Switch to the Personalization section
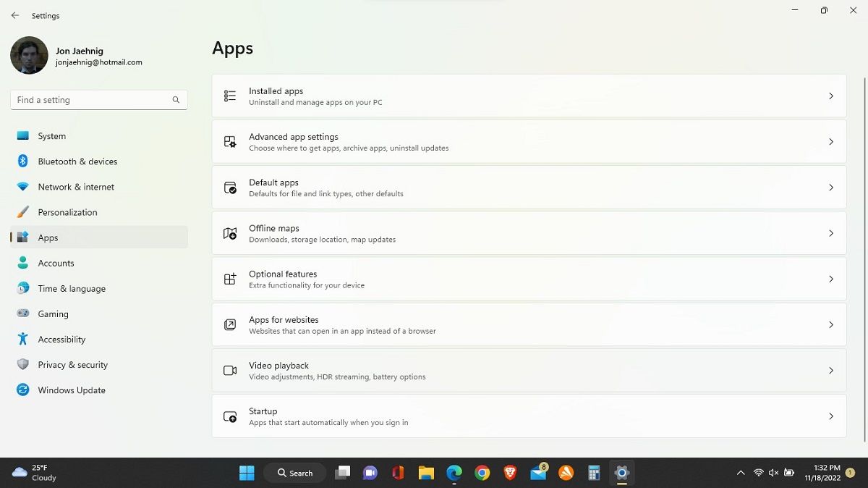Image resolution: width=868 pixels, height=488 pixels. (x=67, y=212)
